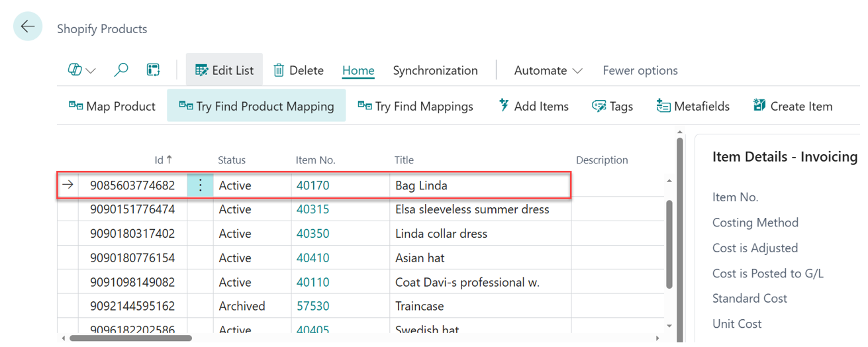Expand the Automate dropdown menu

pos(548,70)
